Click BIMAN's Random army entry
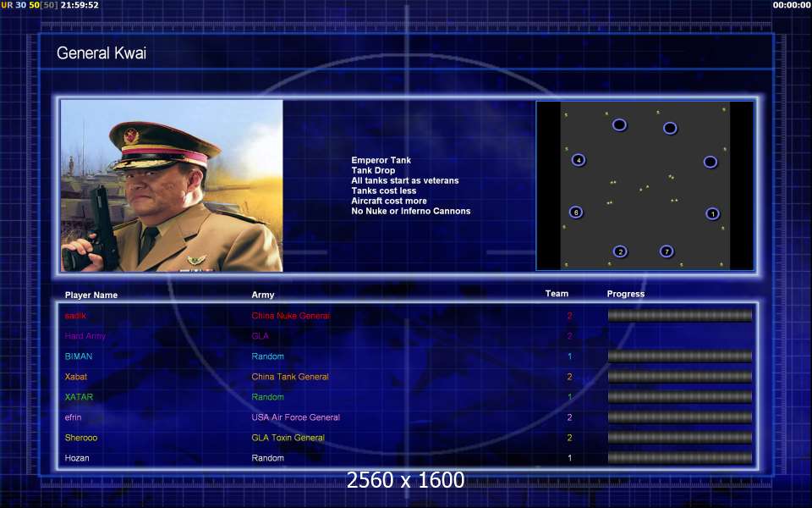Viewport: 812px width, 508px height. pos(268,356)
